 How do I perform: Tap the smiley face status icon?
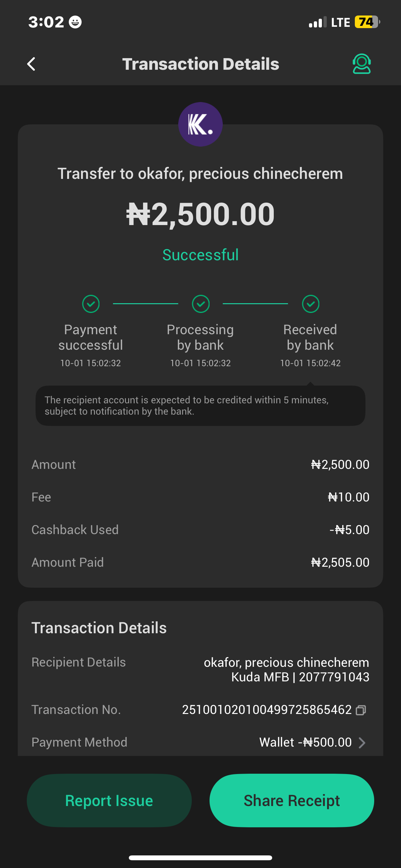coord(75,22)
